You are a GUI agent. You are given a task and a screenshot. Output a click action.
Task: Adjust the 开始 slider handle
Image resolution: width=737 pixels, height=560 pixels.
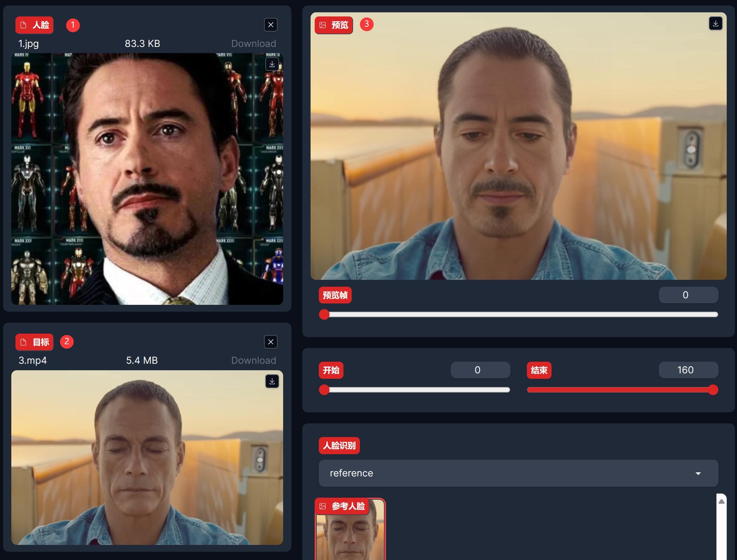(x=324, y=390)
